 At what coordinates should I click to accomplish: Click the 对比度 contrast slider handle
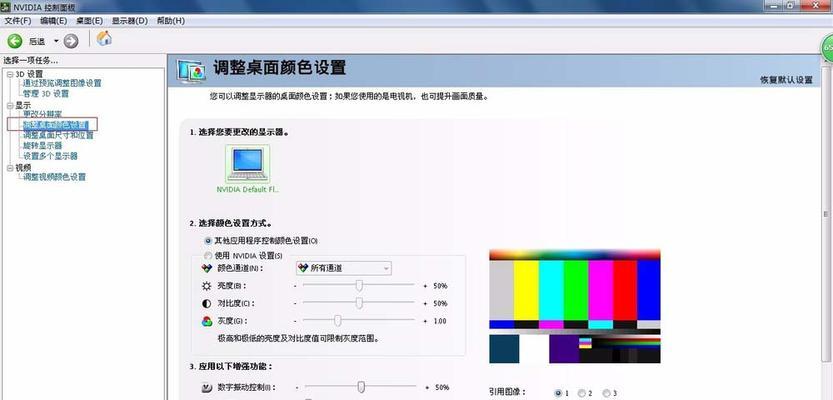click(x=359, y=303)
